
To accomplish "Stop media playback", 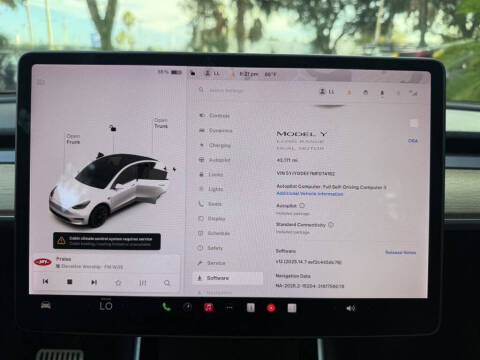I will click(70, 282).
